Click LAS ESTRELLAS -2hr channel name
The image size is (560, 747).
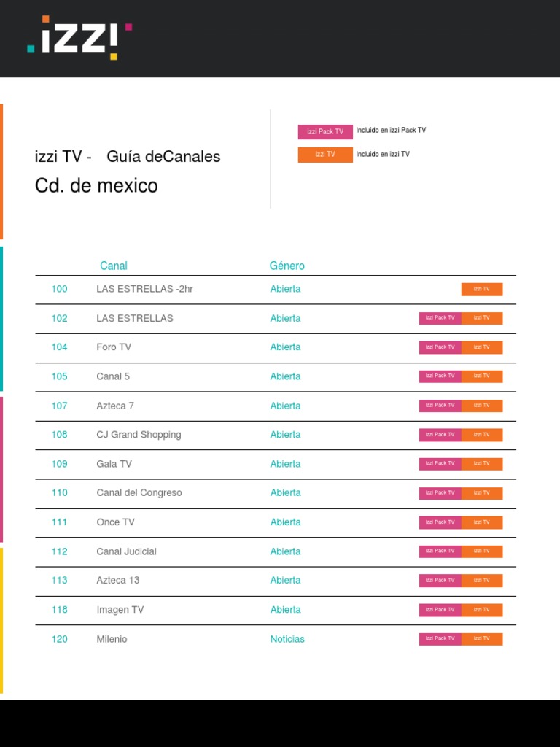144,289
